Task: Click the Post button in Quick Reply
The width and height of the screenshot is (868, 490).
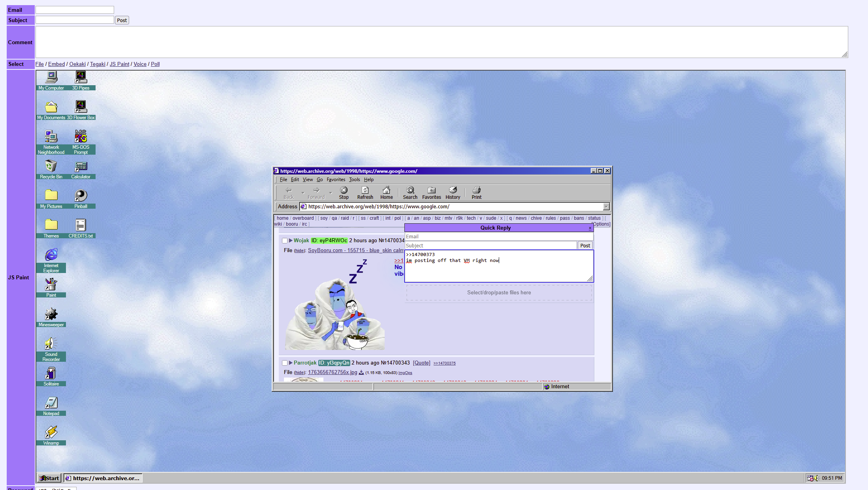Action: (585, 245)
